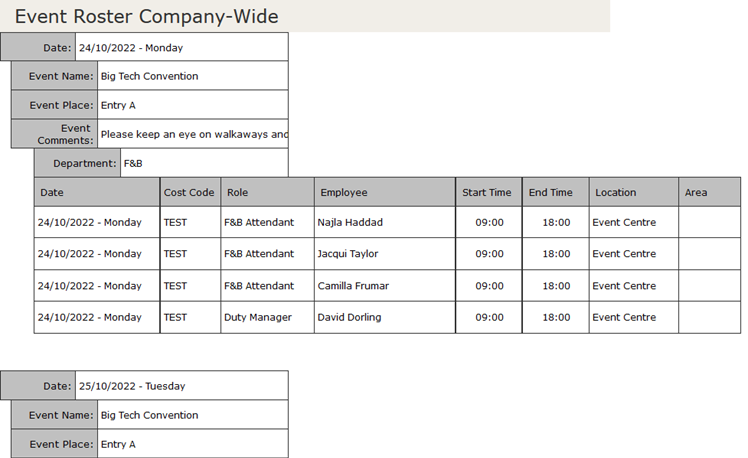Click the TEST cost code in Jacqui Taylor's row

175,254
